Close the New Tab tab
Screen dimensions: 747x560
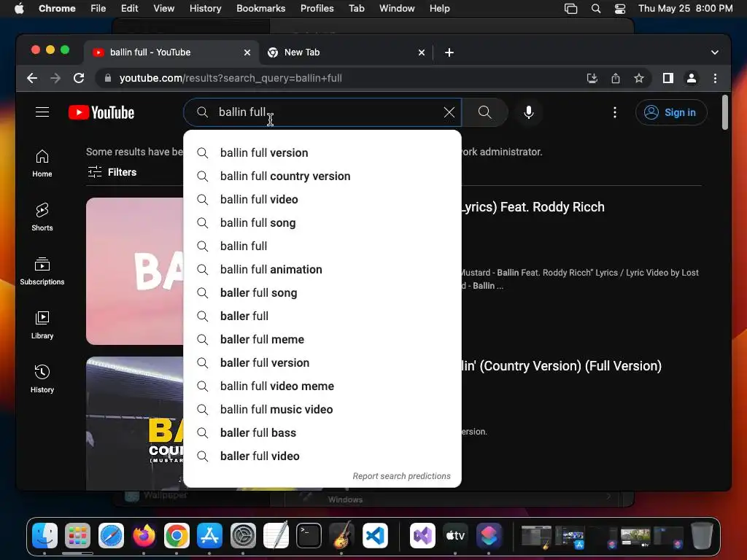click(x=421, y=52)
